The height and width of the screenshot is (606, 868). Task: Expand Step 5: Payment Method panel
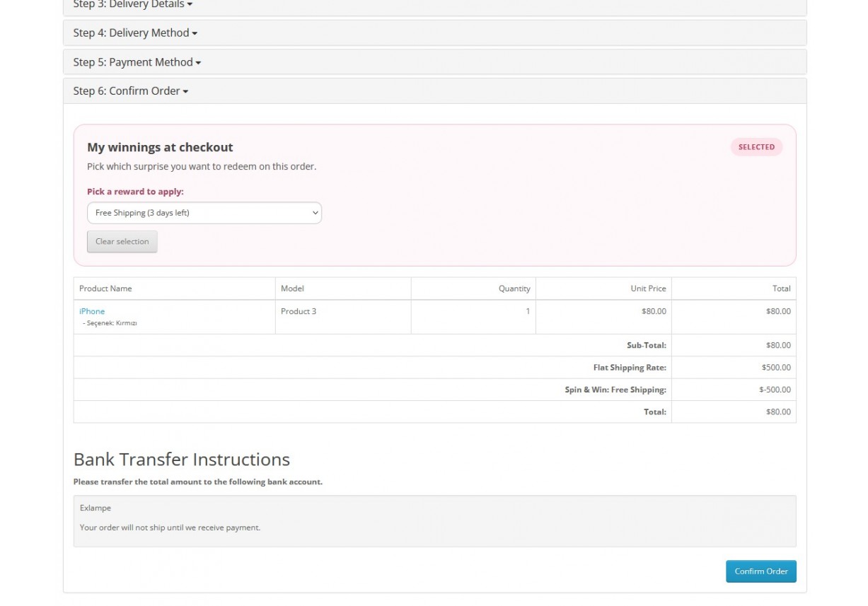(x=137, y=62)
